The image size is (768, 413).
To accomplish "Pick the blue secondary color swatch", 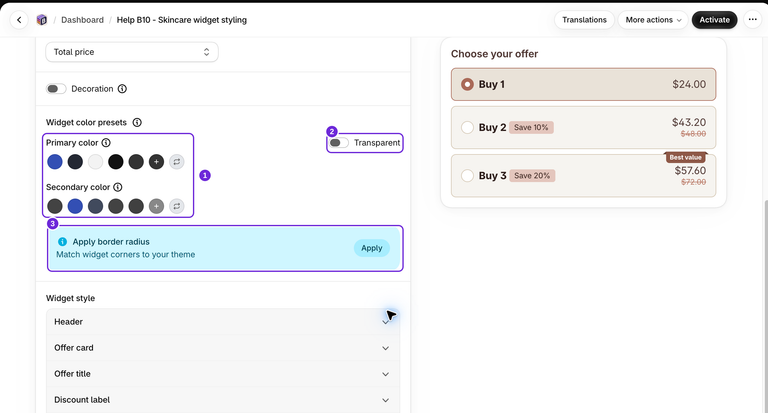I will (x=75, y=206).
